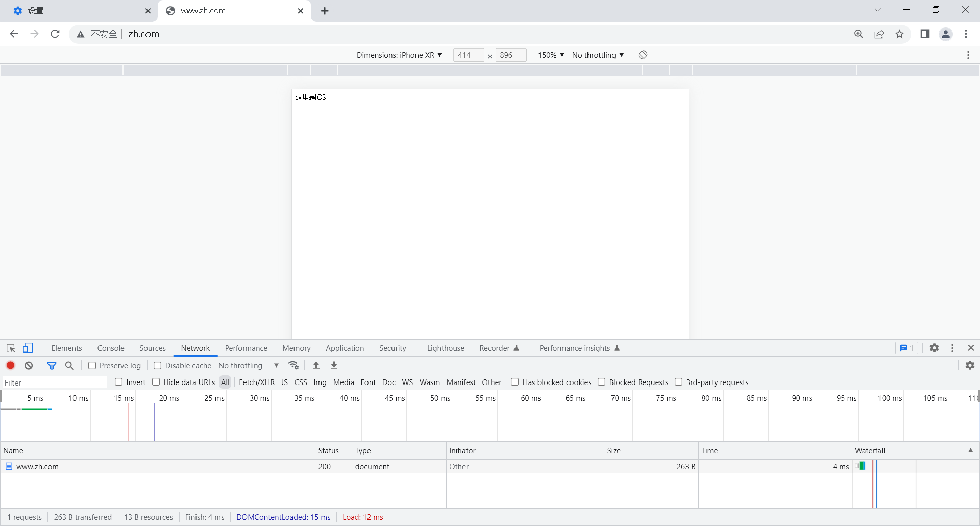Clear the network log

29,365
